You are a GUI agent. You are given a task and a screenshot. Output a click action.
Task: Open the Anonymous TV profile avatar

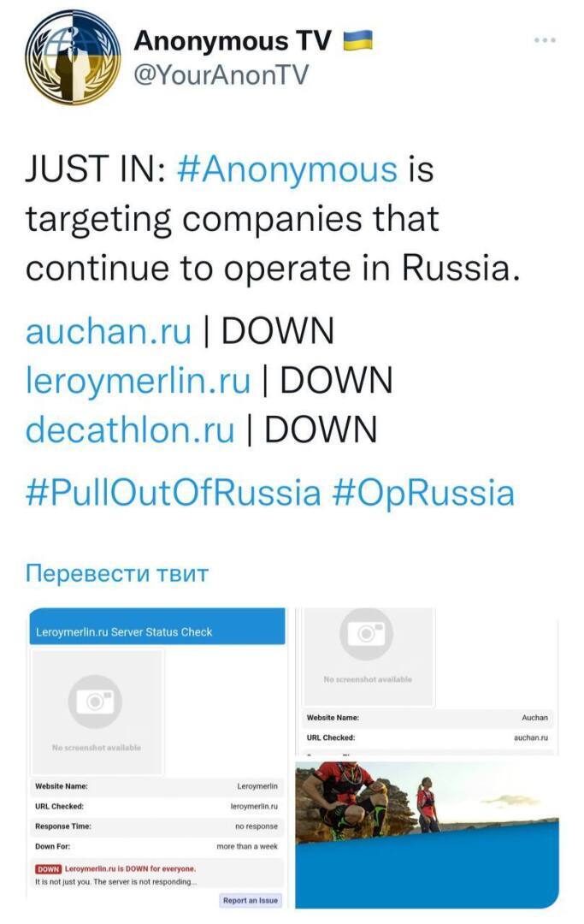[73, 58]
